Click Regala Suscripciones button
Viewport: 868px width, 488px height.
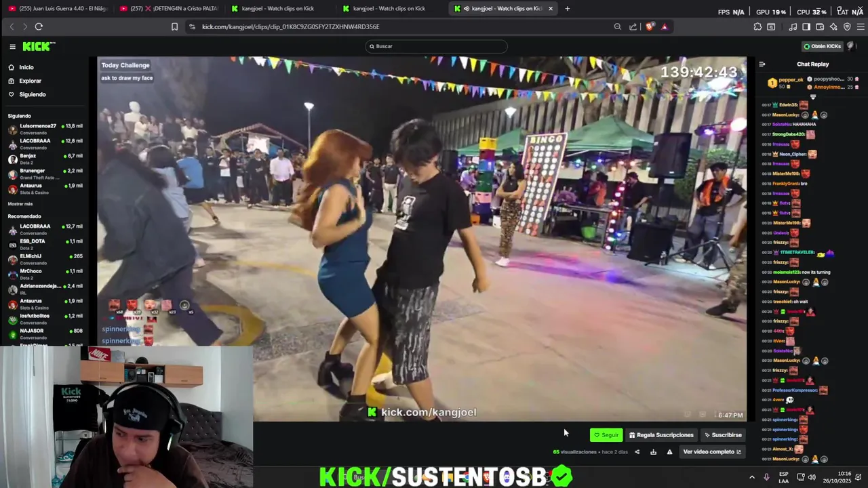(661, 435)
